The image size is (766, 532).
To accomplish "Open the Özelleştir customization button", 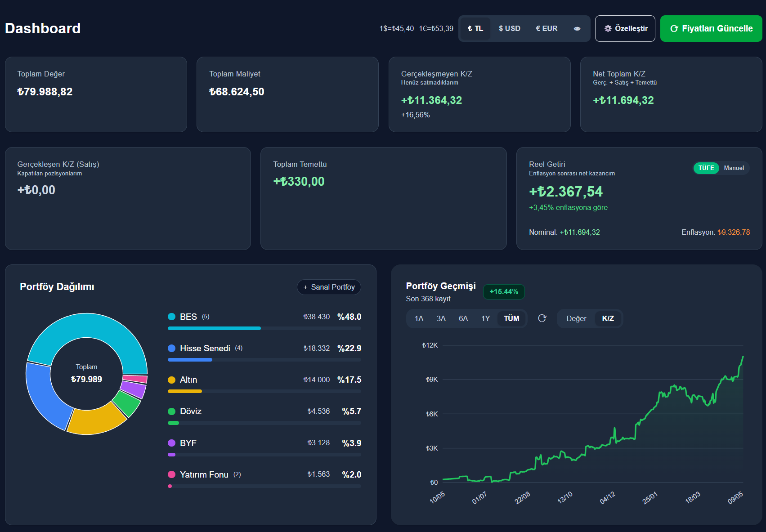I will [x=625, y=29].
